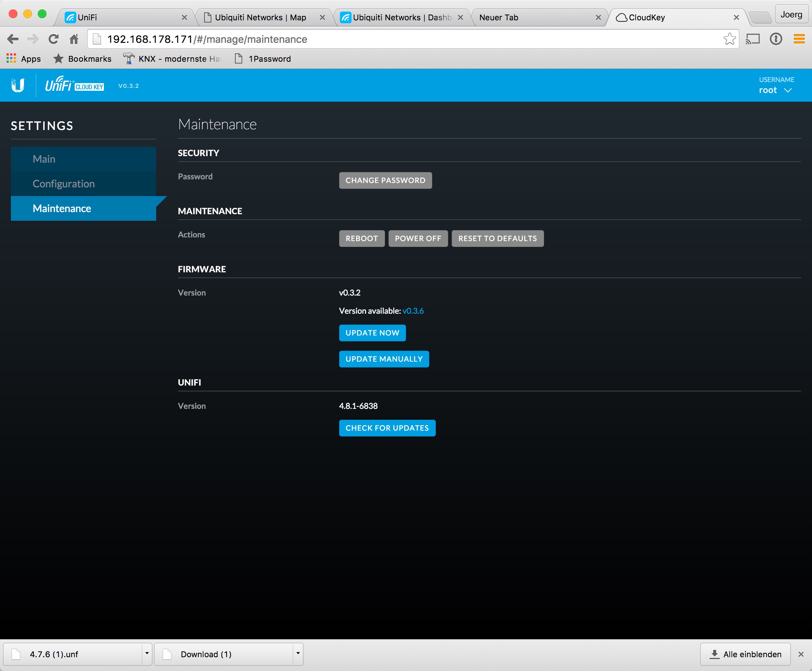Expand the root username menu
Viewport: 812px width, 671px height.
(775, 90)
